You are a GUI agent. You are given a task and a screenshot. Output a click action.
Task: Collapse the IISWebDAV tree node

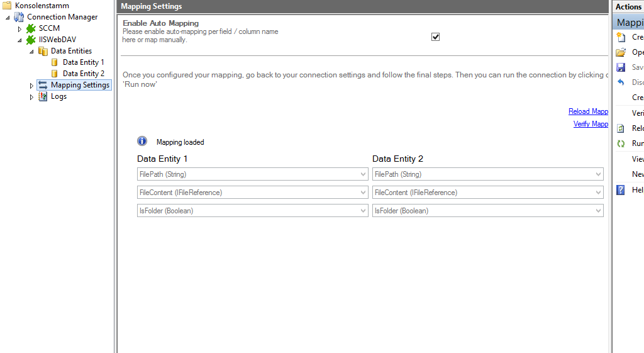point(19,40)
